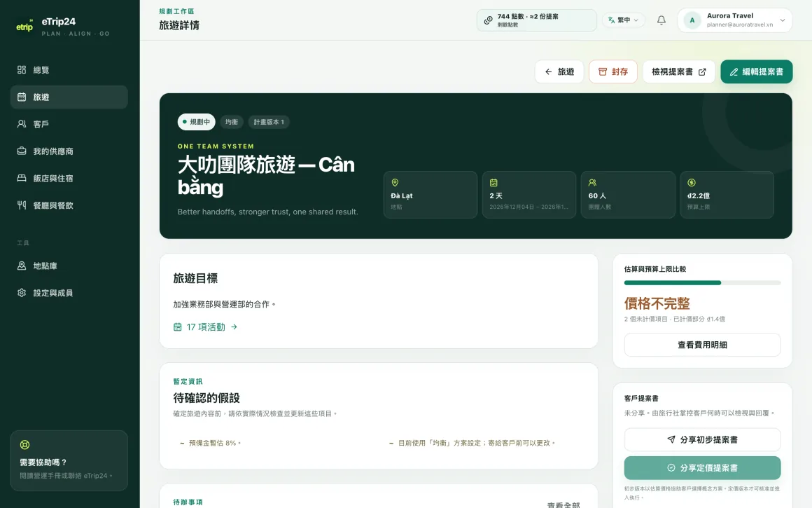Screen dimensions: 812x508
Task: Go back to 旅遊 list
Action: (559, 71)
